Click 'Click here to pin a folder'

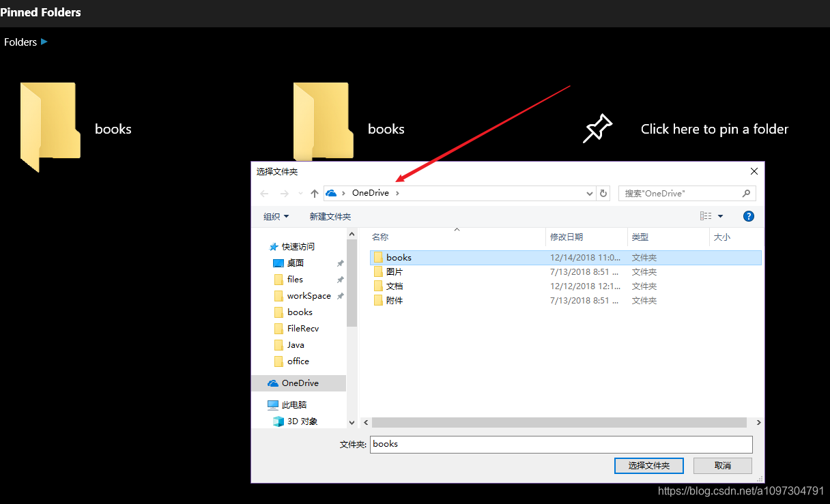[715, 129]
